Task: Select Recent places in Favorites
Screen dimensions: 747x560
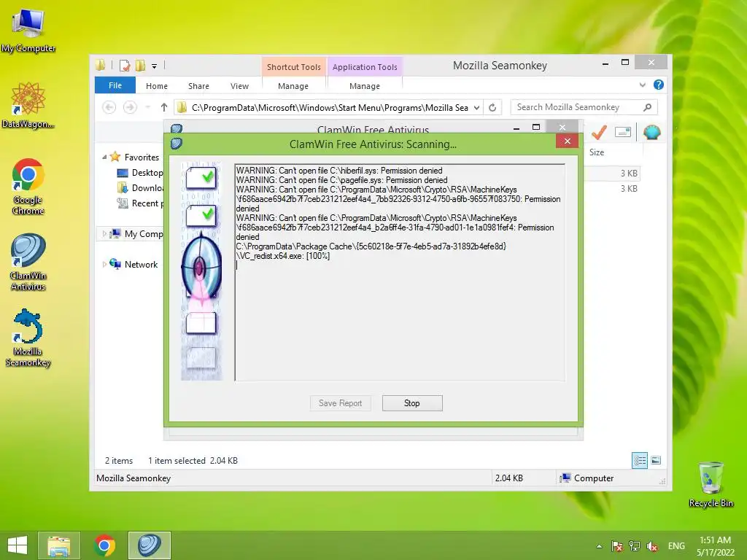Action: 147,203
